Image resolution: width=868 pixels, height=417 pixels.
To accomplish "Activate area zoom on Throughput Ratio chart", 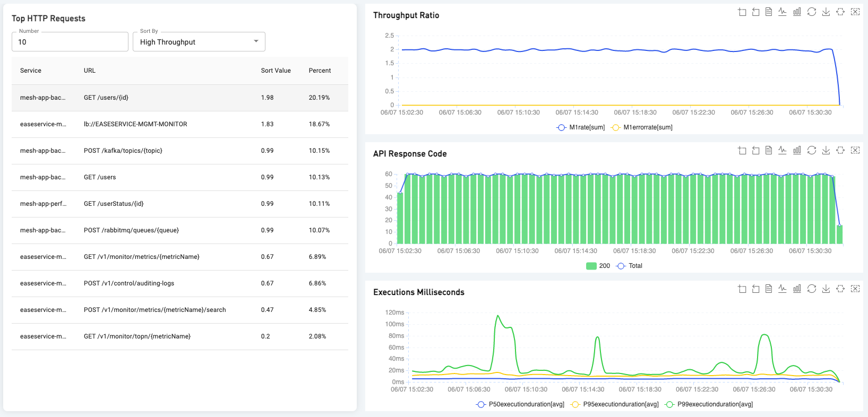I will 742,12.
